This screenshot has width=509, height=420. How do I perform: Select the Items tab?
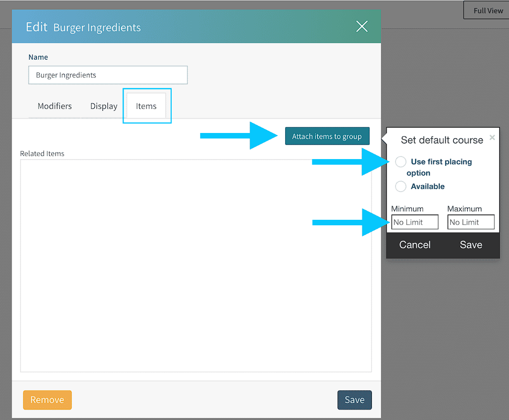tap(146, 106)
